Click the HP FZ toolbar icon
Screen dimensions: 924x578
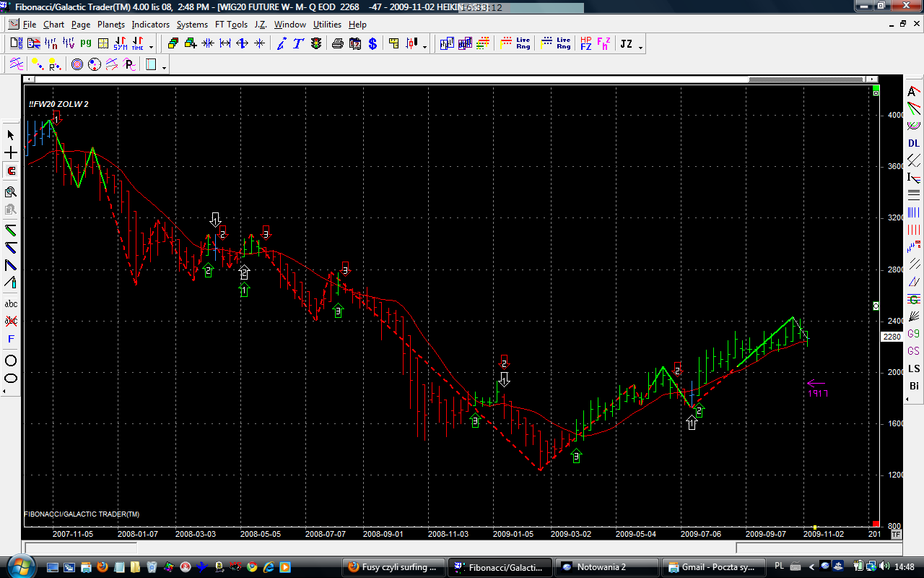tap(585, 44)
